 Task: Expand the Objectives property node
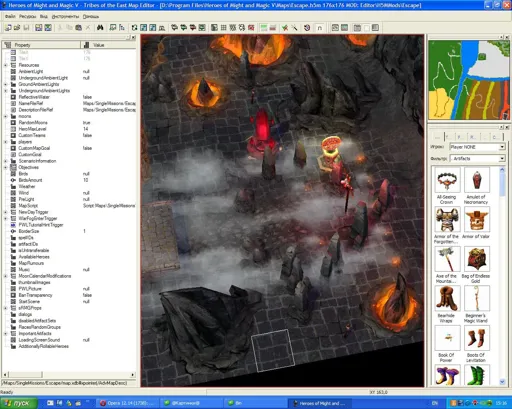6,167
